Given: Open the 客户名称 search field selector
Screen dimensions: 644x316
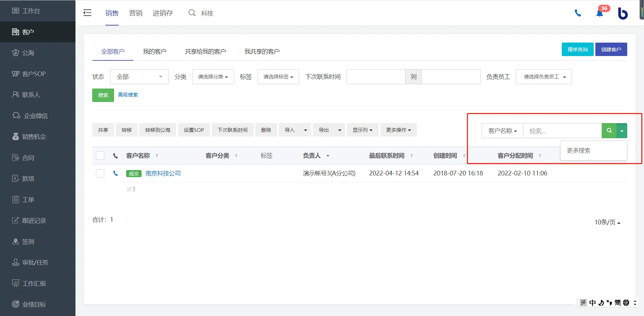Looking at the screenshot, I should 502,131.
